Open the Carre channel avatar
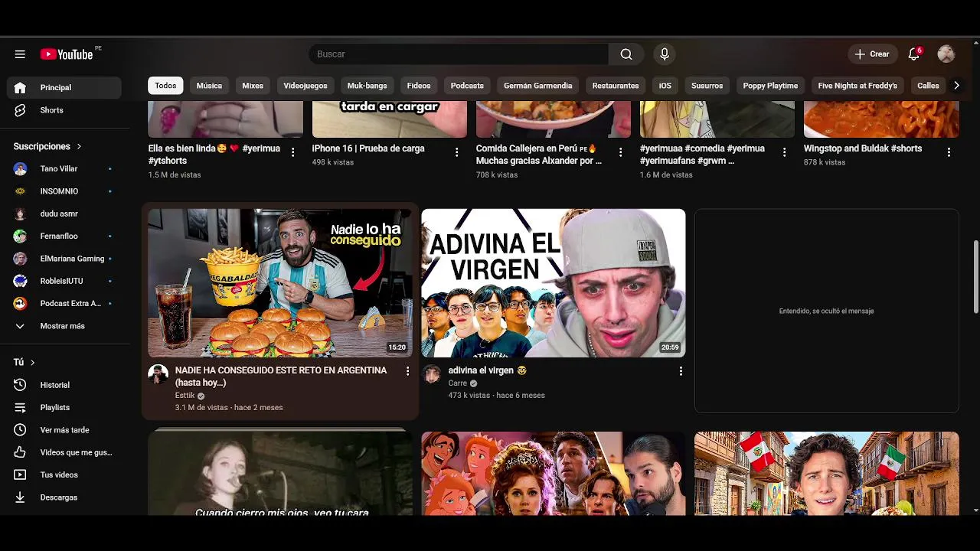This screenshot has height=551, width=980. coord(433,374)
